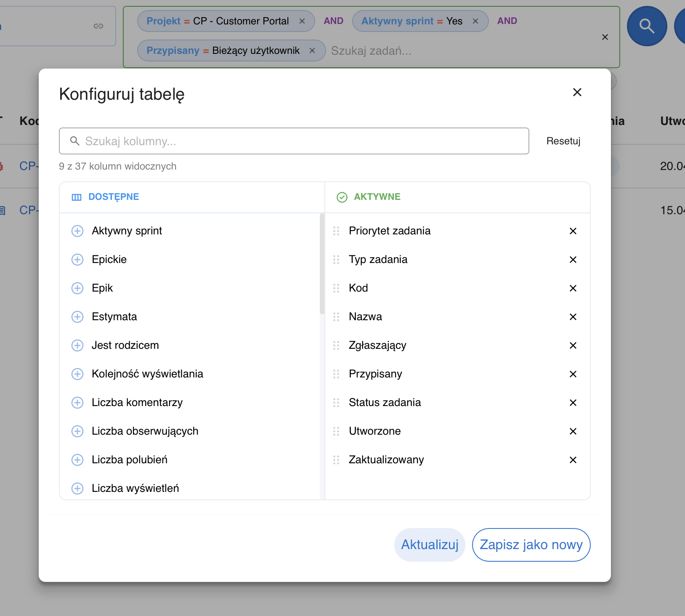Screen dimensions: 685x616
Task: Click Zgłaszający in active list
Action: click(378, 345)
